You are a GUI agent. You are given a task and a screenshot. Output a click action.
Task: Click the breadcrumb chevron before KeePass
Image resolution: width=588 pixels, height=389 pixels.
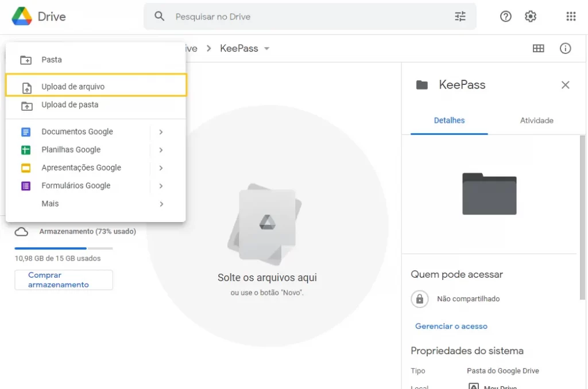point(209,48)
